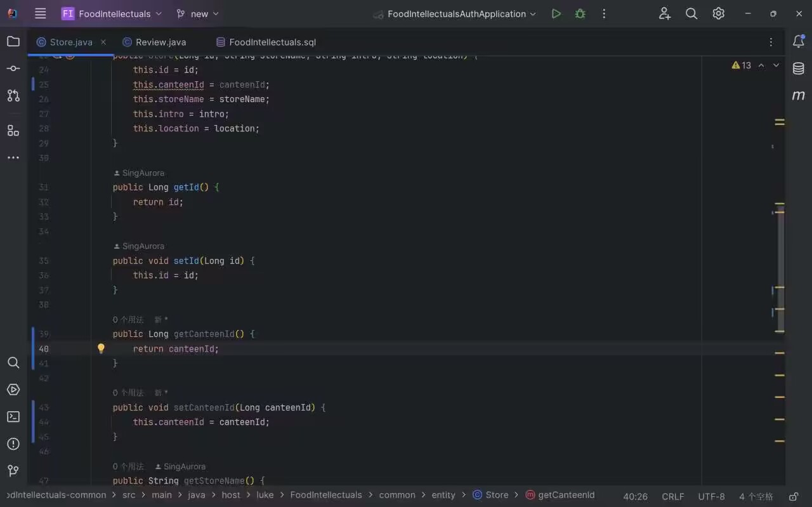Image resolution: width=812 pixels, height=507 pixels.
Task: Open the Maven tool window
Action: (x=799, y=95)
